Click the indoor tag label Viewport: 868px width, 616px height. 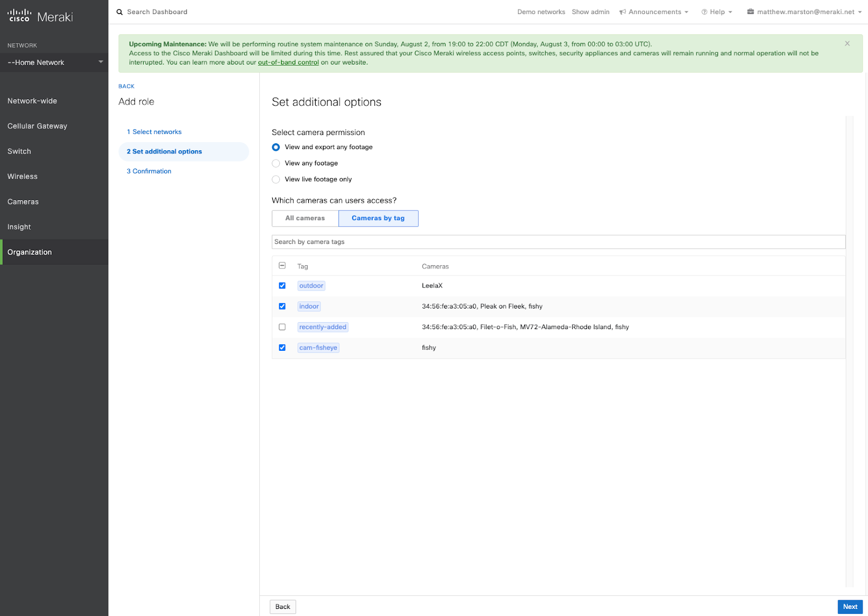click(x=309, y=306)
